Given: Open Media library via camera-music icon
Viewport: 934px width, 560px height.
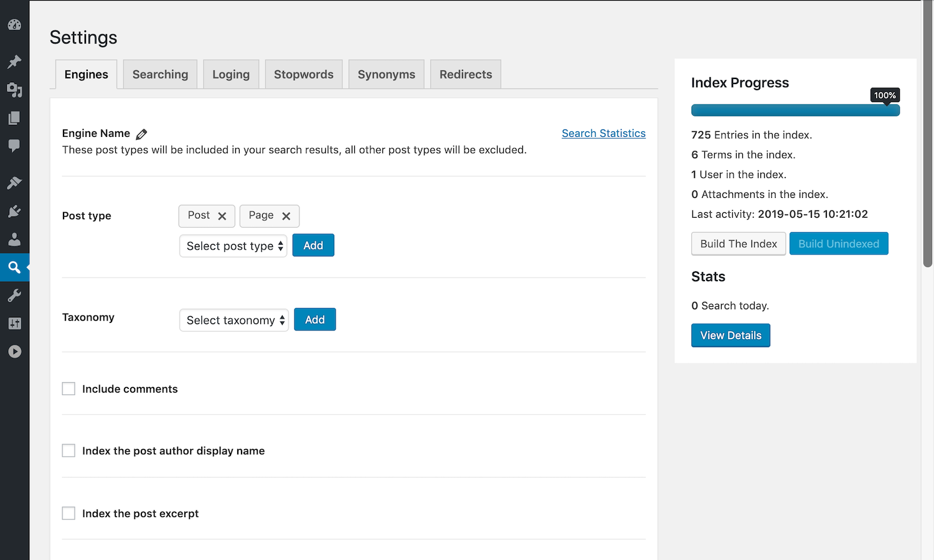Looking at the screenshot, I should [14, 90].
